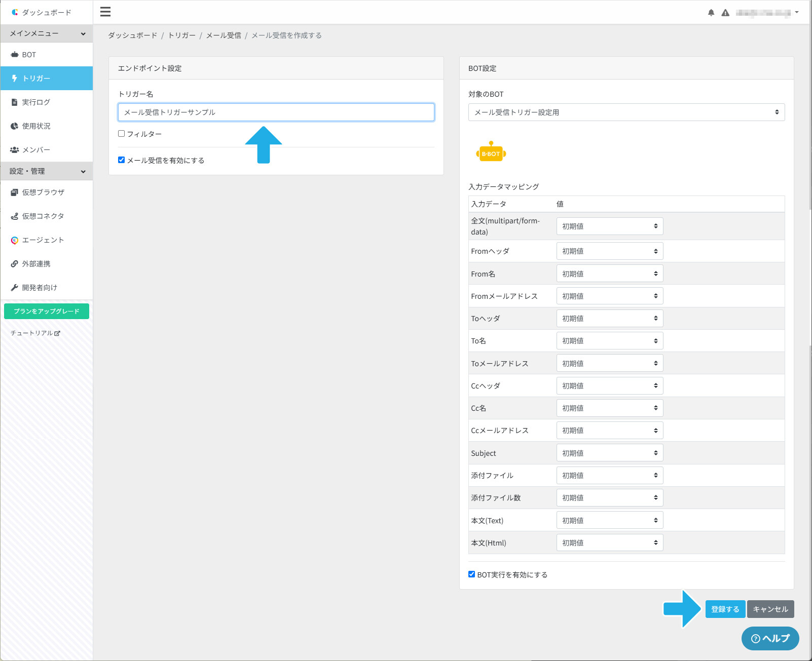The height and width of the screenshot is (661, 812).
Task: Click the エージェント colored ring icon
Action: (x=15, y=240)
